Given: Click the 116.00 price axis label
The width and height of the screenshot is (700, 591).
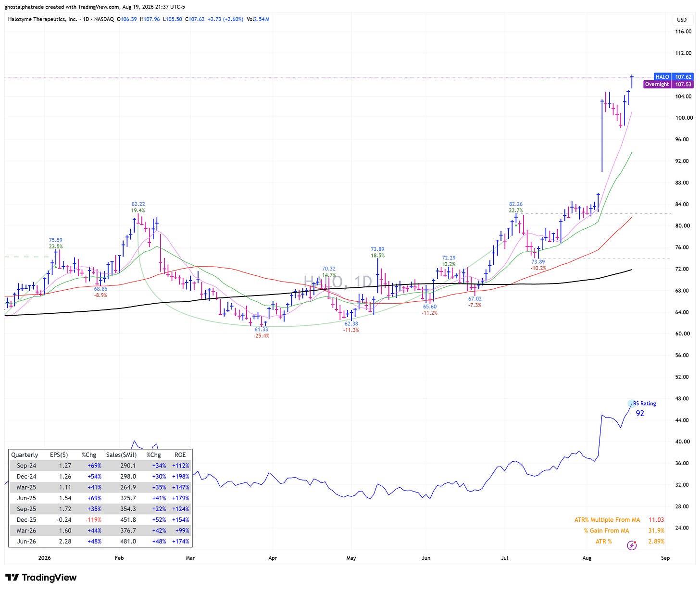Looking at the screenshot, I should coord(683,31).
